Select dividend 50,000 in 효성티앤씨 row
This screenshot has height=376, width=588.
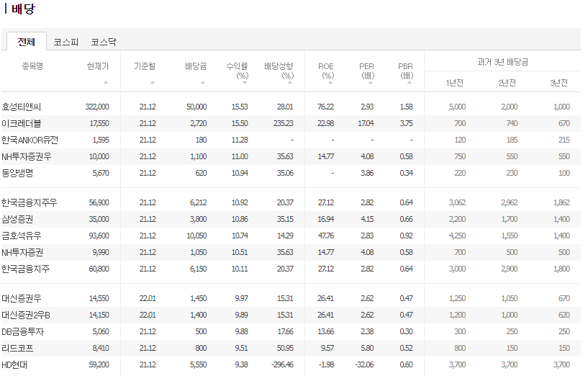(x=196, y=107)
